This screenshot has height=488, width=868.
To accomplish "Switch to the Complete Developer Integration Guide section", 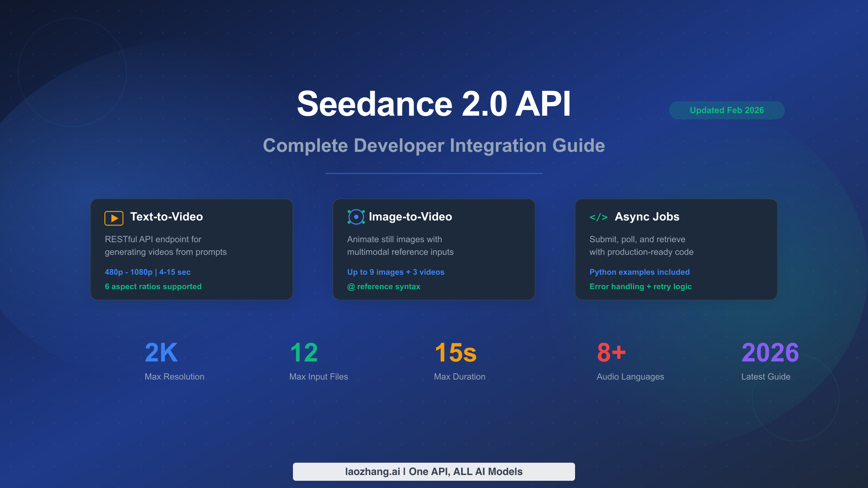I will 434,146.
